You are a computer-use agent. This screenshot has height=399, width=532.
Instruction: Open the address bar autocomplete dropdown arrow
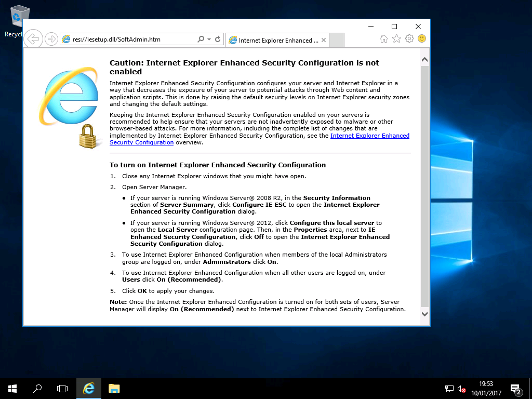209,39
